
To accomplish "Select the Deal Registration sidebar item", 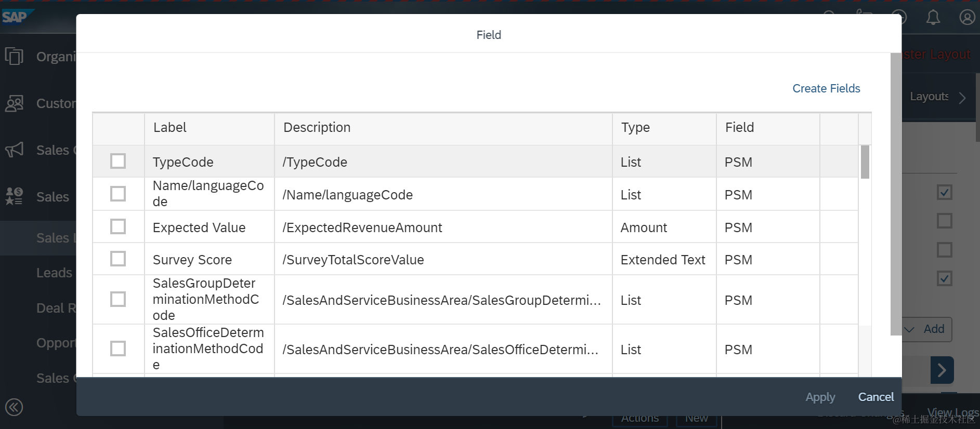I will [x=56, y=308].
